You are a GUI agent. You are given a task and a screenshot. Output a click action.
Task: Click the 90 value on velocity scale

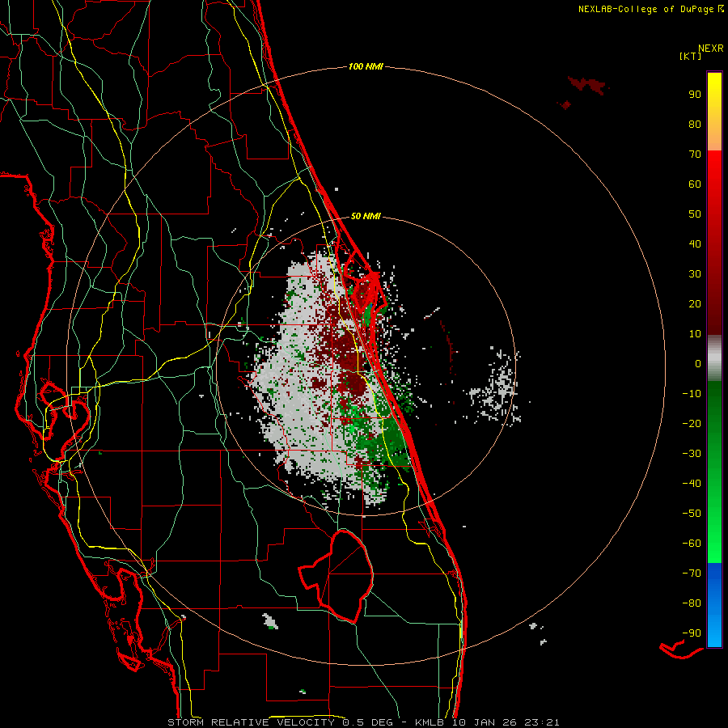695,95
